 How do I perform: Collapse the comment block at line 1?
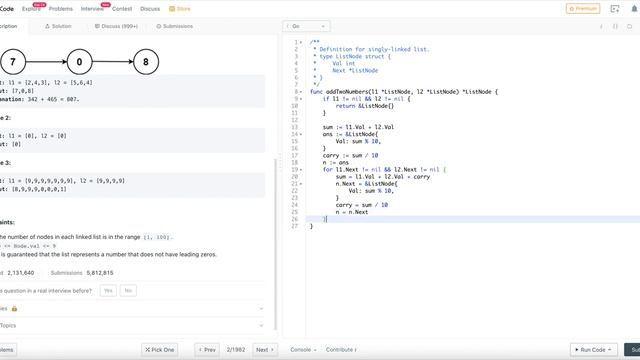301,42
